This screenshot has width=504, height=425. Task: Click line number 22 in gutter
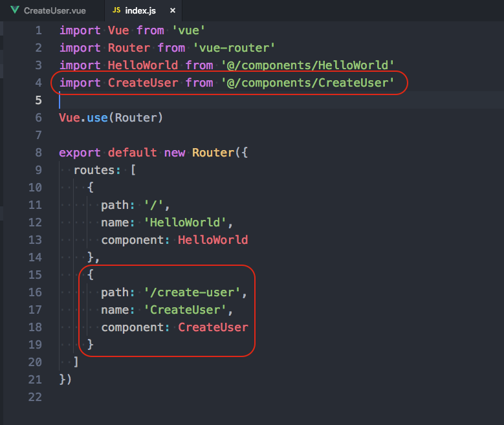(x=36, y=397)
